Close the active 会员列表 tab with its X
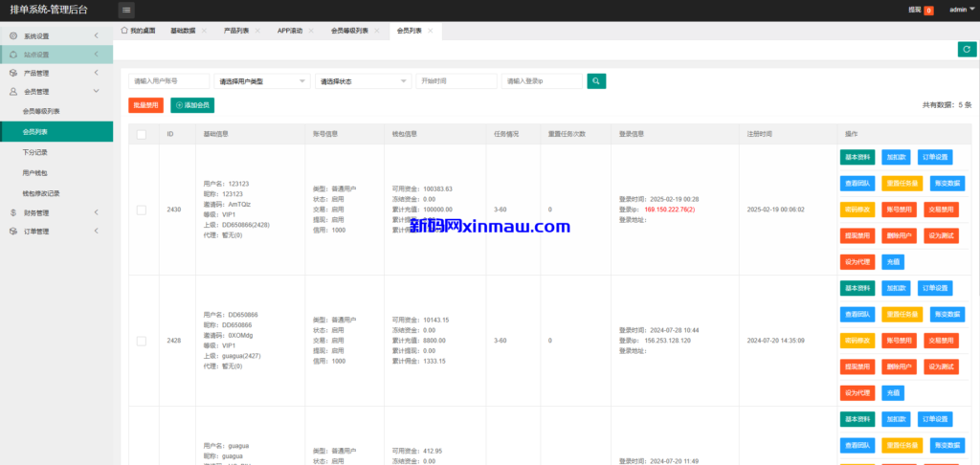 [x=430, y=31]
